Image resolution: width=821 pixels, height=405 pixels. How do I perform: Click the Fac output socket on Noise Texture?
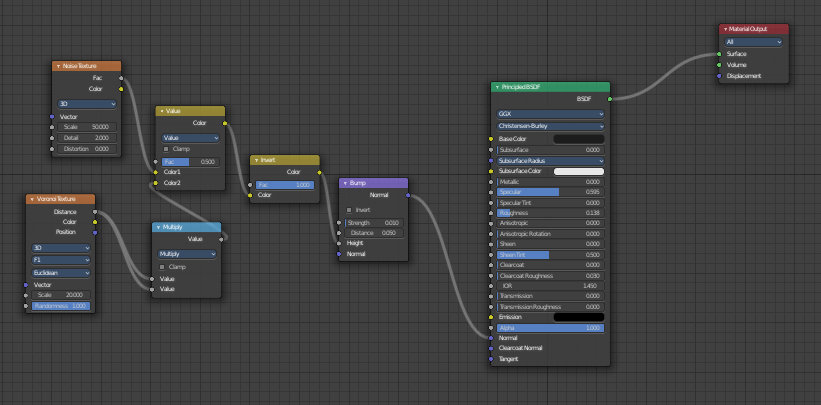(x=121, y=78)
